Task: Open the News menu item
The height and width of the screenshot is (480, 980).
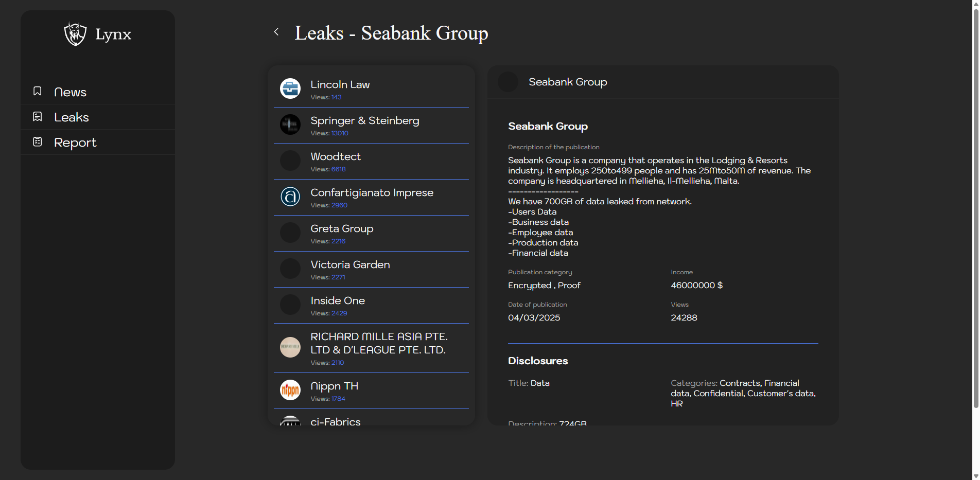Action: 71,92
